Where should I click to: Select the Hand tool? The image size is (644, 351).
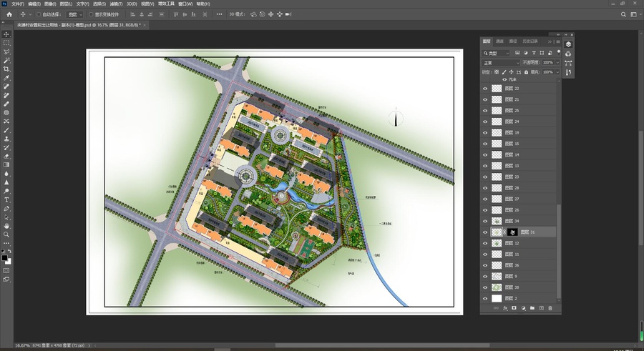click(6, 226)
